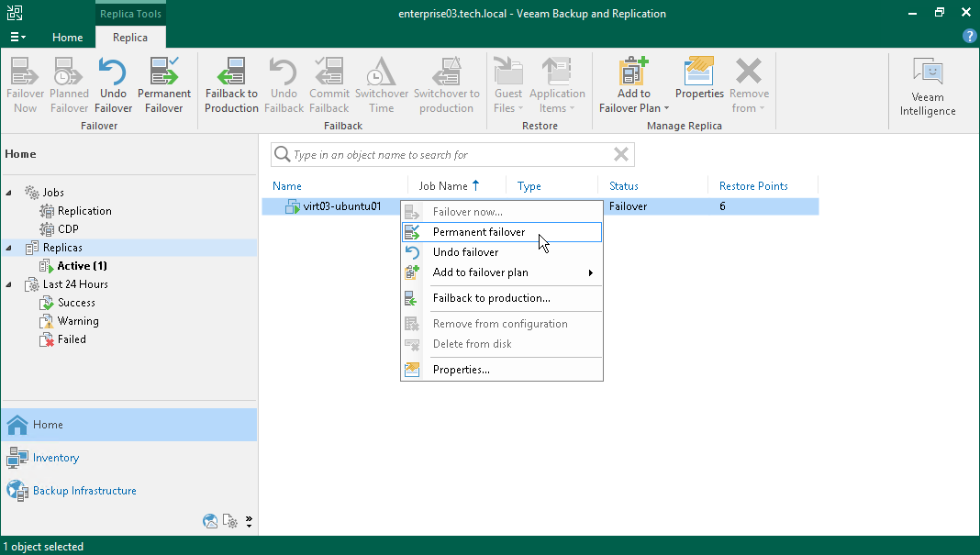980x555 pixels.
Task: Open the Guest Files restore dropdown
Action: pos(508,85)
